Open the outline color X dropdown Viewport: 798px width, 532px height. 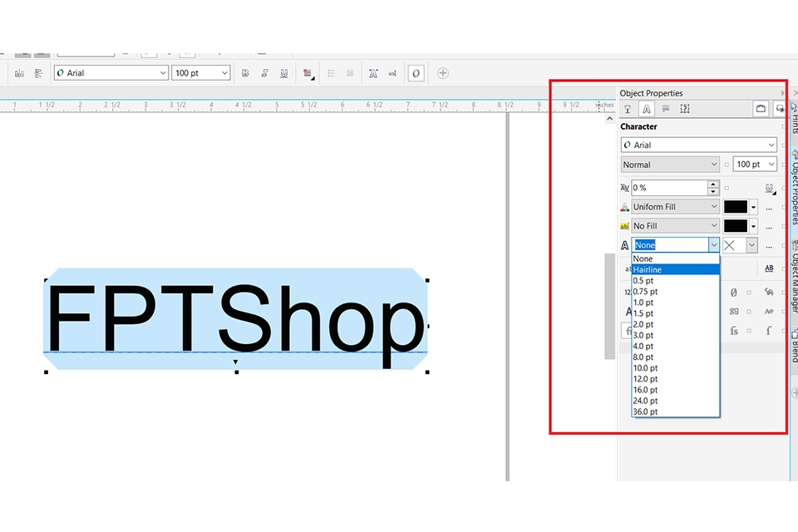pyautogui.click(x=751, y=245)
